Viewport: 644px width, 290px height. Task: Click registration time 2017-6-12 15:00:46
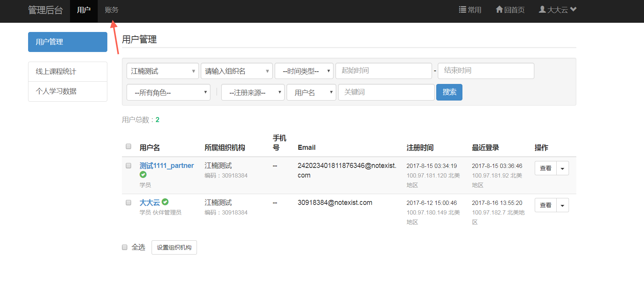(432, 203)
